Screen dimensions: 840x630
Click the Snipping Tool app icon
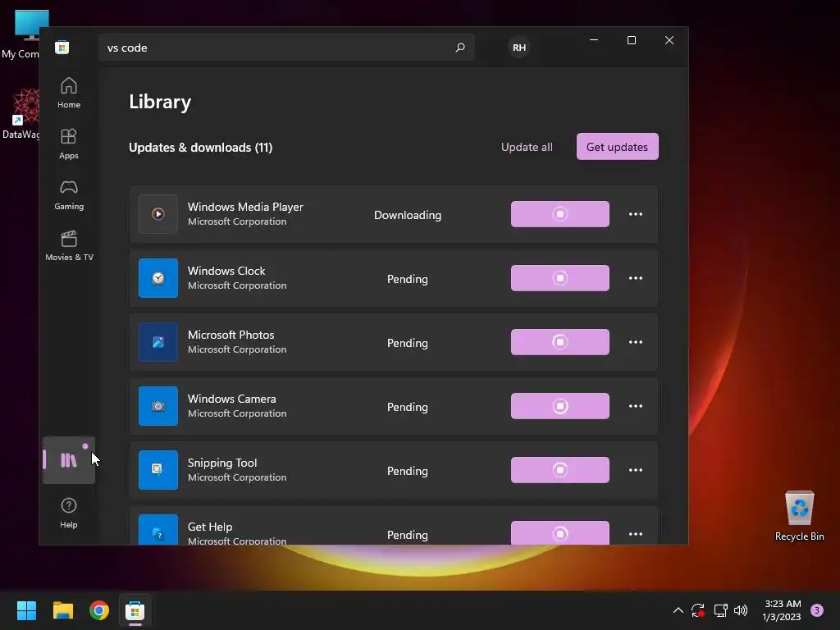tap(158, 470)
